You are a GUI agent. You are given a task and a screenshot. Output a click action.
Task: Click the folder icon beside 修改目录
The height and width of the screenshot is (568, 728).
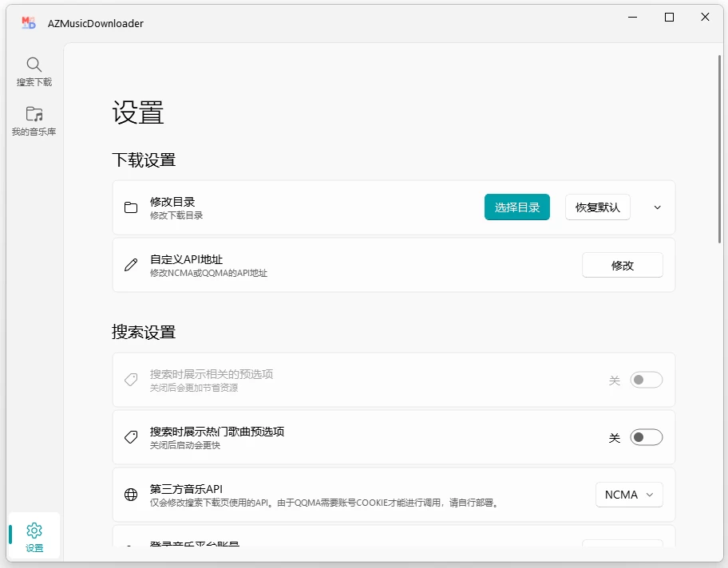131,207
